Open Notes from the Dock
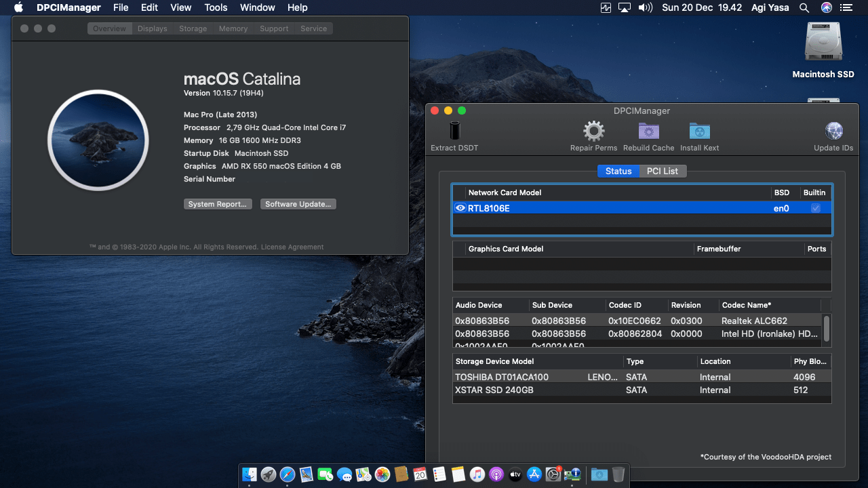The image size is (868, 488). pyautogui.click(x=458, y=474)
